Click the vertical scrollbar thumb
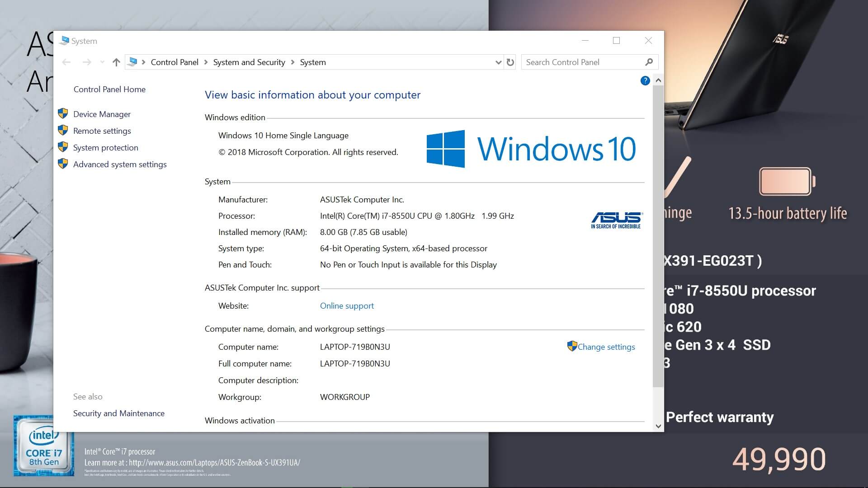Viewport: 868px width, 488px height. tap(658, 236)
